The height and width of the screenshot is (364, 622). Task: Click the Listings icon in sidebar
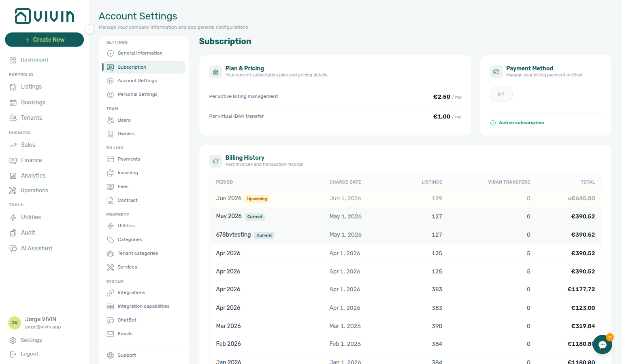coord(13,87)
